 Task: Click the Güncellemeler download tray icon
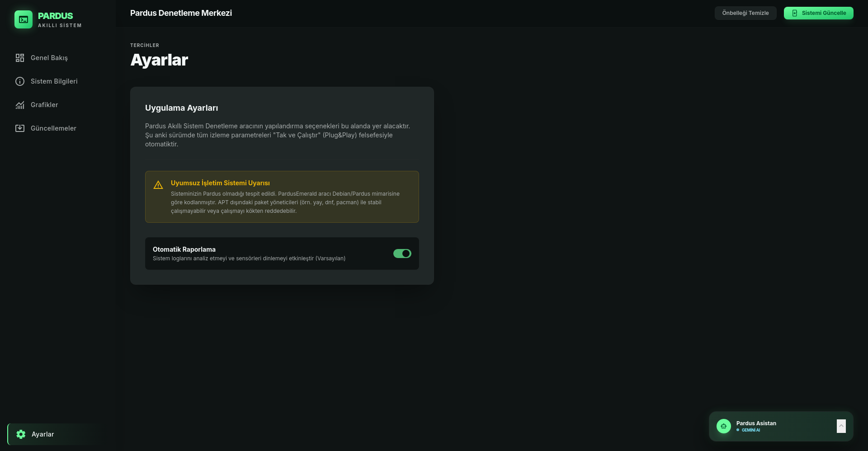(x=20, y=128)
